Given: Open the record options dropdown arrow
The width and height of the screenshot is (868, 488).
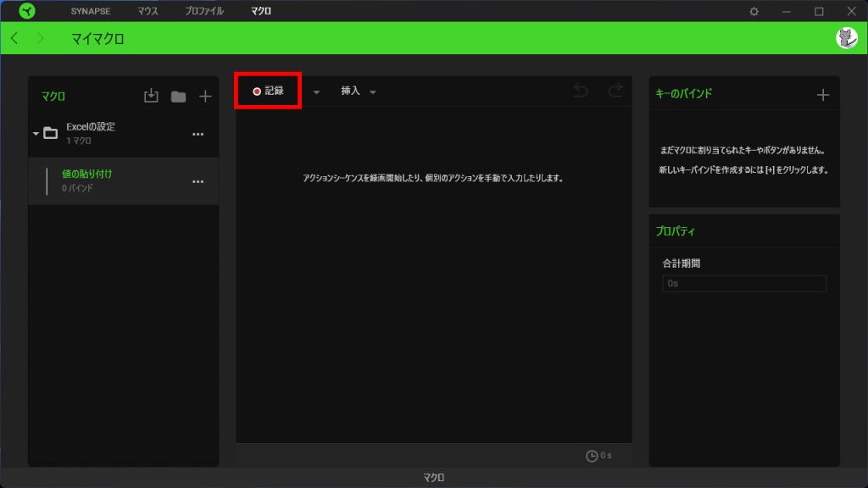Looking at the screenshot, I should [316, 91].
